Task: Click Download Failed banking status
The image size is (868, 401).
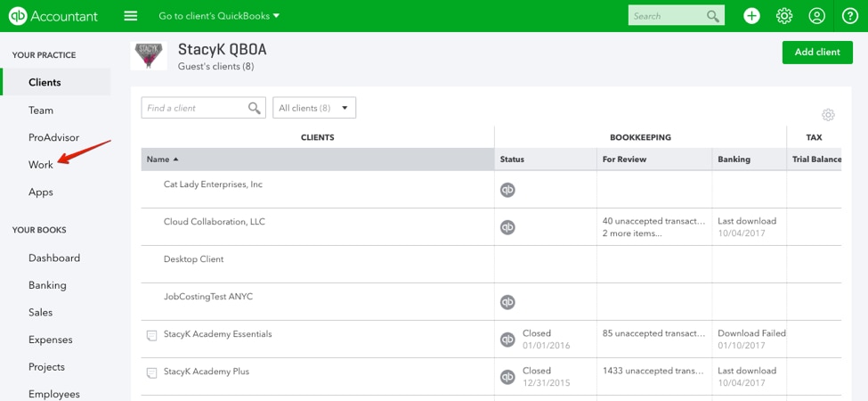Action: (751, 333)
